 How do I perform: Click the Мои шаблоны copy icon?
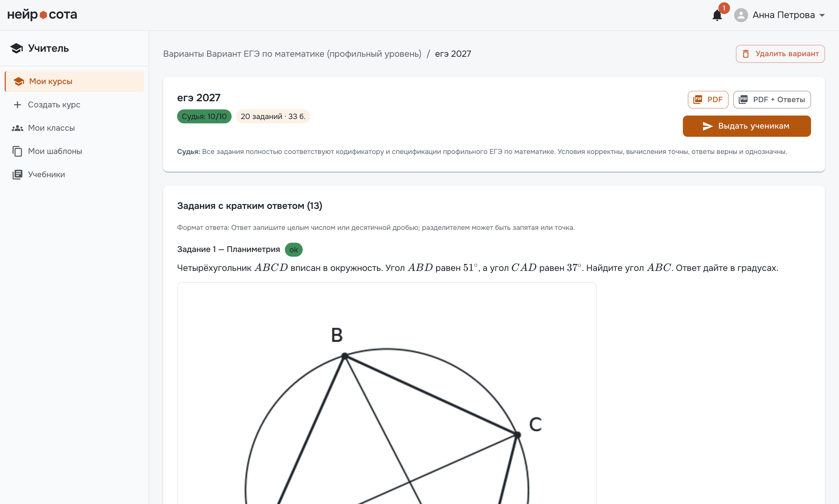[x=17, y=151]
